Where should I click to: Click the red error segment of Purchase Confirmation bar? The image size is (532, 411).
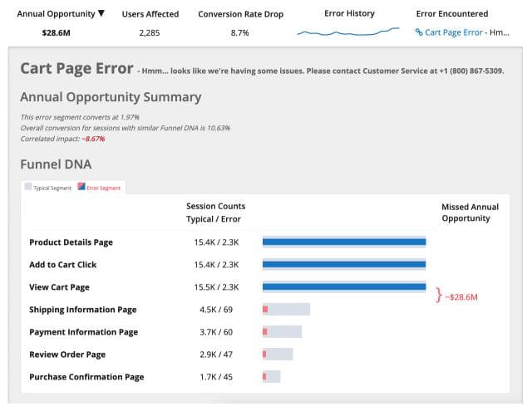(x=265, y=377)
